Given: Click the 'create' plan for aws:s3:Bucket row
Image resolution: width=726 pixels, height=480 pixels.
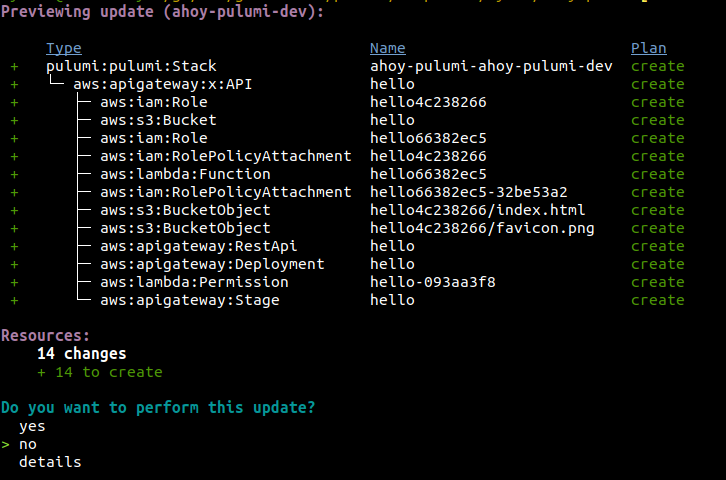Looking at the screenshot, I should point(657,120).
